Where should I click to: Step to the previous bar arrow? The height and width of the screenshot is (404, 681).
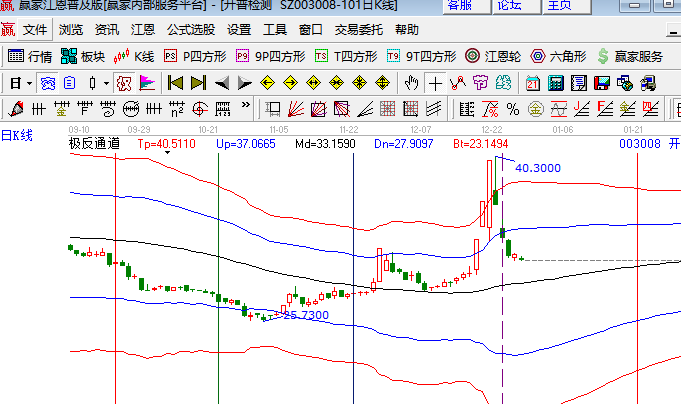point(222,83)
